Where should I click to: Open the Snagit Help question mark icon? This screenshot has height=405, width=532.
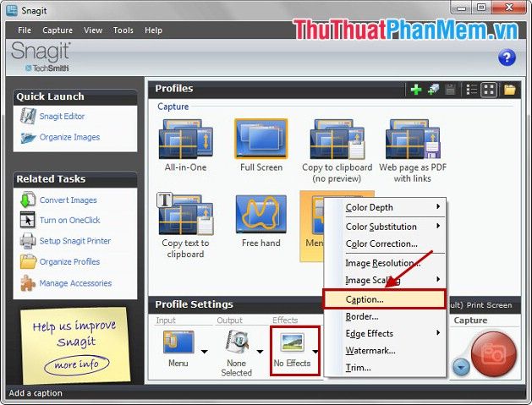[x=507, y=57]
